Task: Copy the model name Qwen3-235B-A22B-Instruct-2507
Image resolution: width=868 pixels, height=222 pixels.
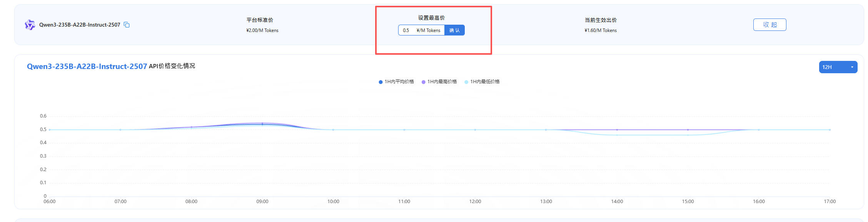Action: click(127, 25)
